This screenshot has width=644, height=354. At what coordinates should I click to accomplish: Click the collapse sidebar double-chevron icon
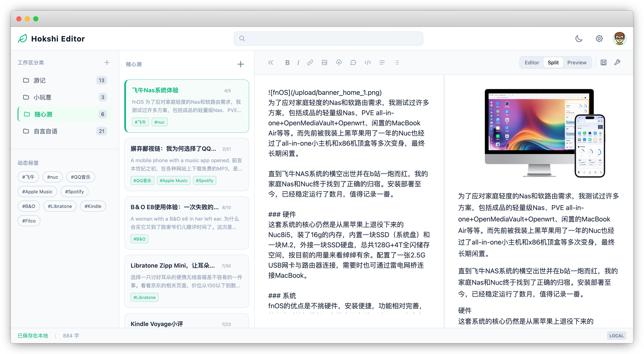click(271, 62)
